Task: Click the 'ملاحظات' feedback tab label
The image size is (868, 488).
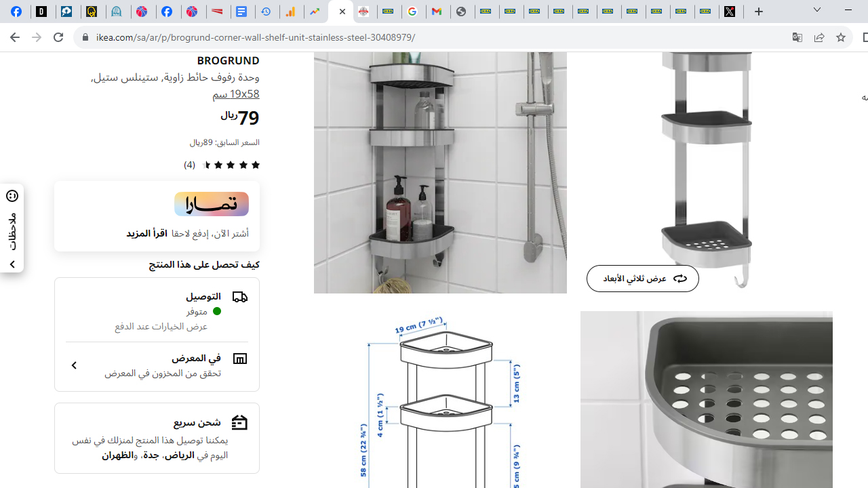Action: pyautogui.click(x=12, y=231)
